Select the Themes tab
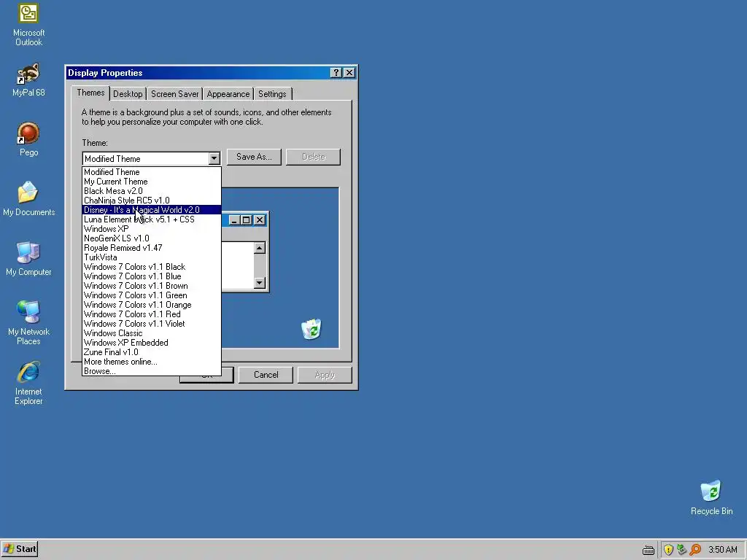 pyautogui.click(x=90, y=93)
